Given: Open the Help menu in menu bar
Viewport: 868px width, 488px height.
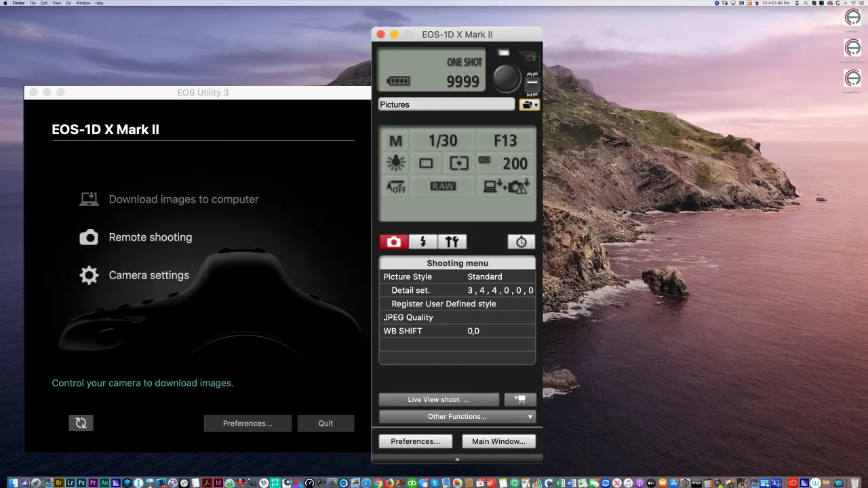Looking at the screenshot, I should (99, 3).
